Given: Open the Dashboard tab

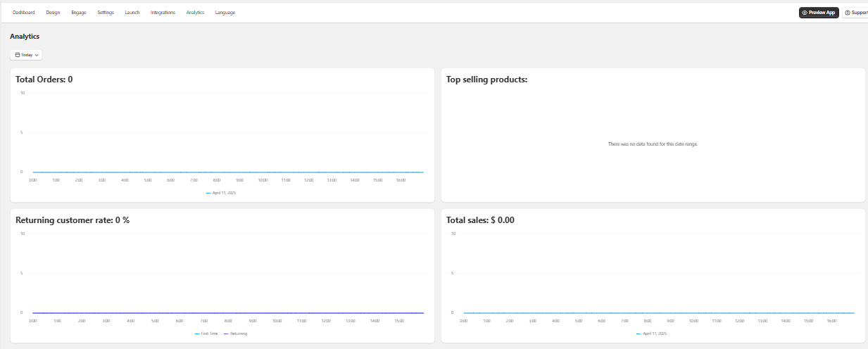Looking at the screenshot, I should tap(23, 13).
